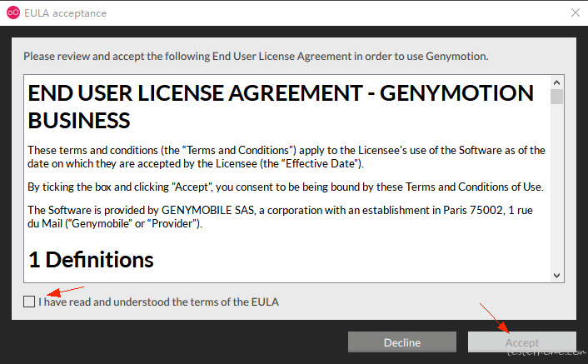The width and height of the screenshot is (588, 364).
Task: Close the EULA acceptance dialog
Action: (576, 12)
